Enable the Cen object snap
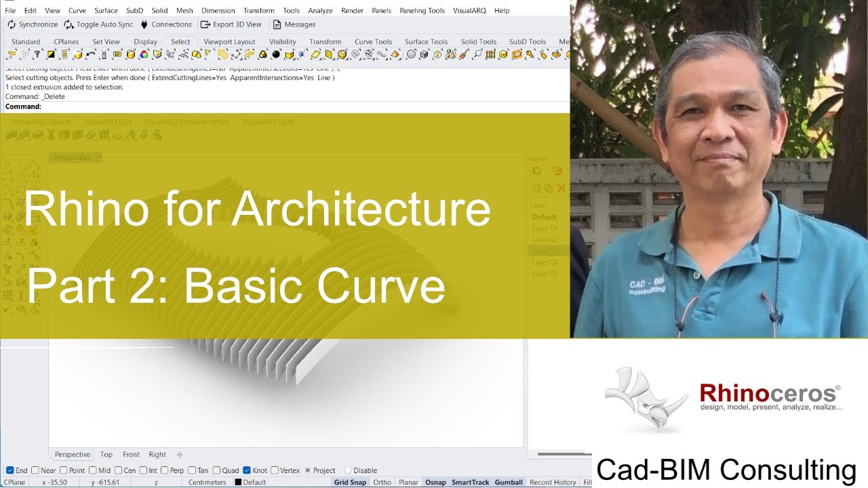 click(118, 470)
